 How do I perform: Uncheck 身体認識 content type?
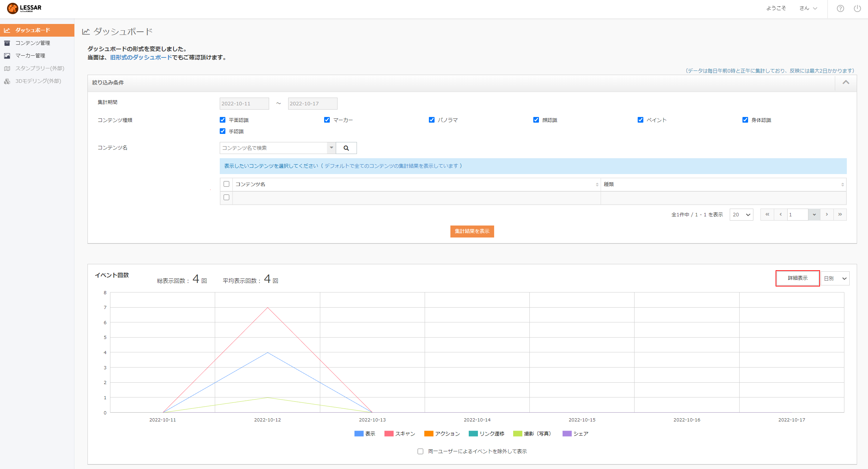click(x=745, y=120)
